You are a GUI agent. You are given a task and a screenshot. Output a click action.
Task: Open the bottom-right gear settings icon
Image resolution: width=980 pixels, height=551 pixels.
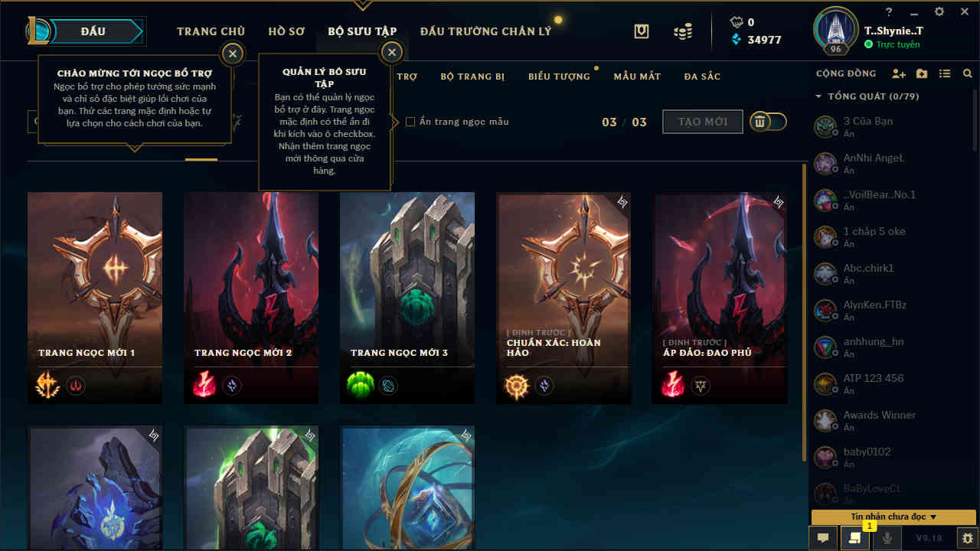[969, 538]
